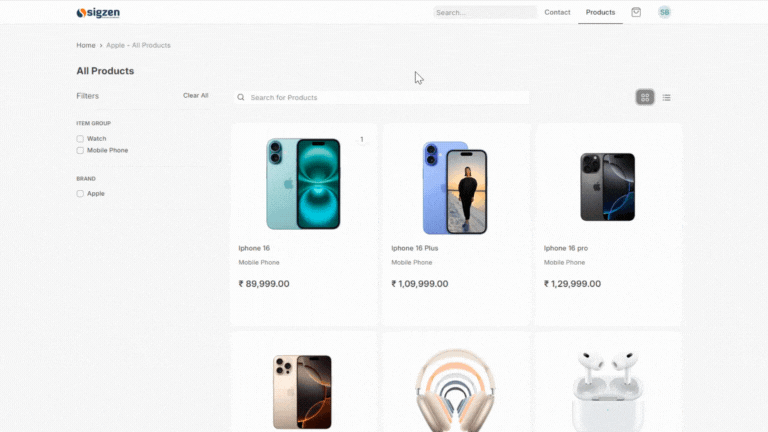Switch to grid view layout
The image size is (768, 432).
[x=645, y=97]
